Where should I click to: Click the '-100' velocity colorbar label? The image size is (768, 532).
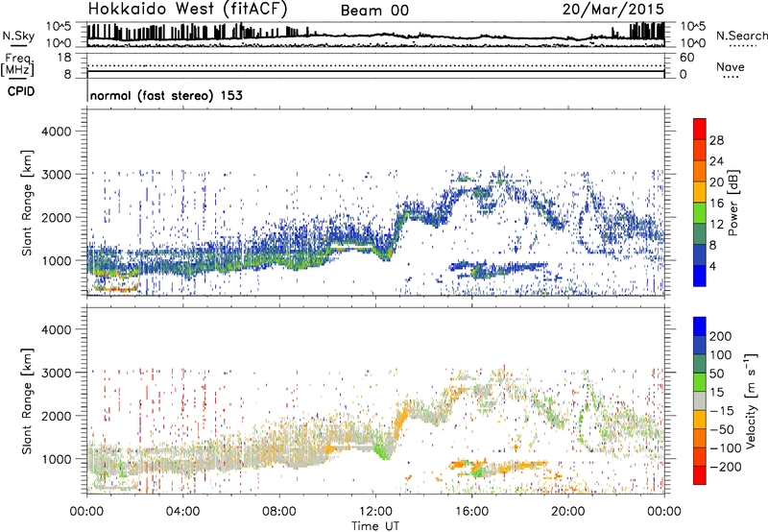726,448
